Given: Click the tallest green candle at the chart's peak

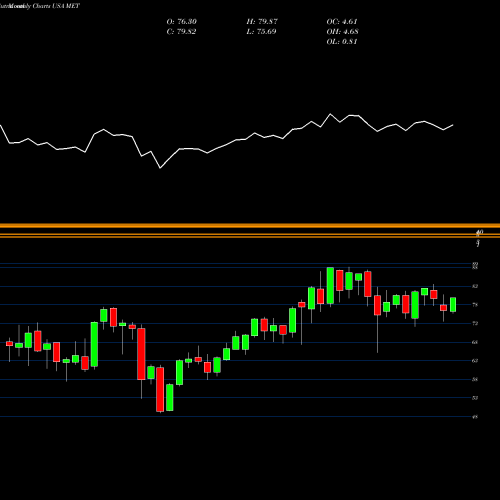Looking at the screenshot, I should click(x=330, y=286).
